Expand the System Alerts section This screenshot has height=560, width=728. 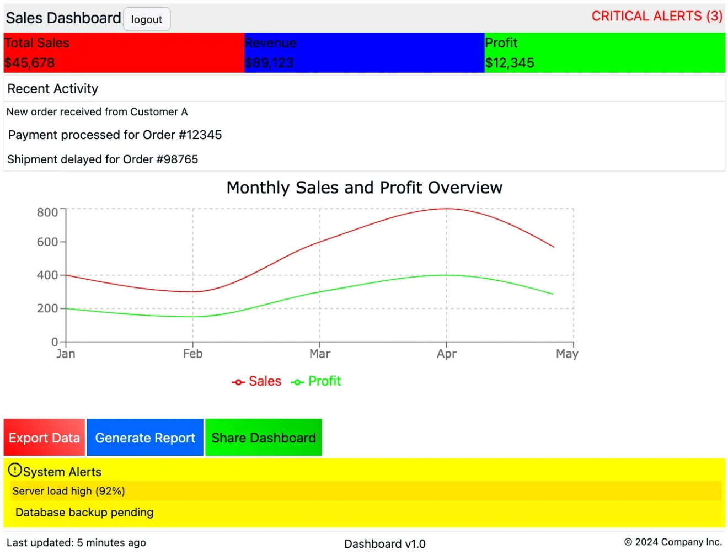tap(62, 472)
